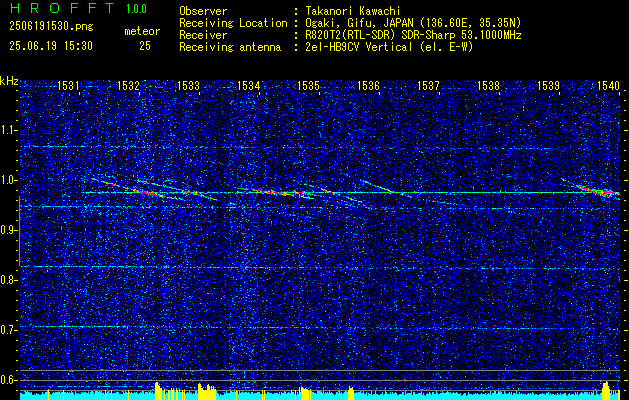The width and height of the screenshot is (629, 400).
Task: Click the date stamp 25.06.19 15:30
Action: coord(51,46)
